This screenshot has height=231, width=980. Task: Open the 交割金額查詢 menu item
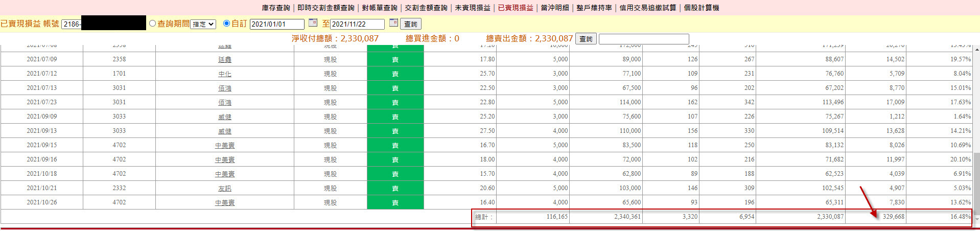point(426,8)
